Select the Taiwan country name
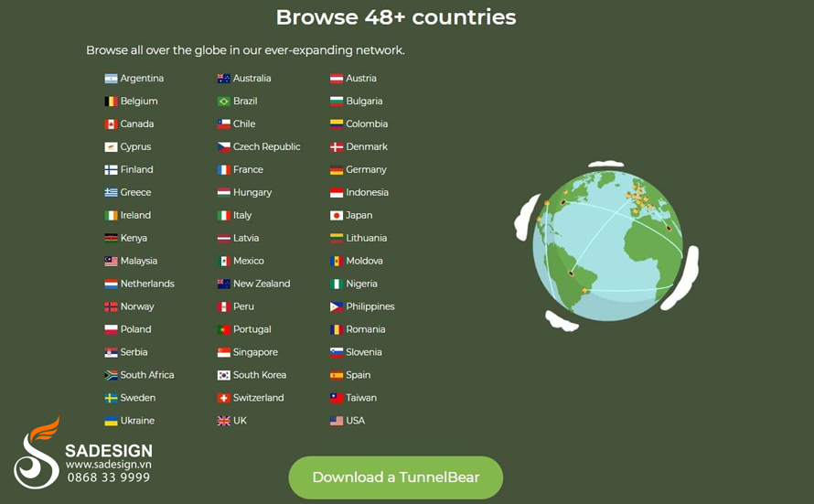This screenshot has height=504, width=814. [x=361, y=398]
